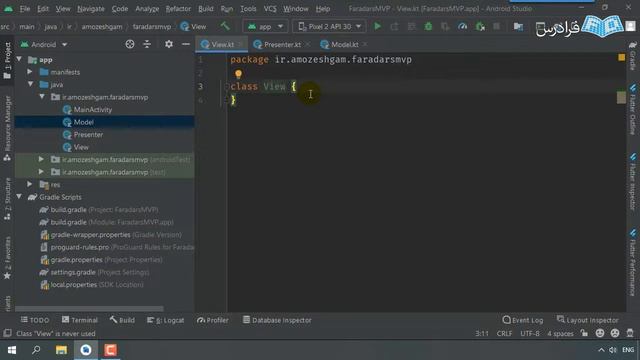Open the Profile app gauge icon
Image resolution: width=640 pixels, height=360 pixels.
pyautogui.click(x=462, y=27)
